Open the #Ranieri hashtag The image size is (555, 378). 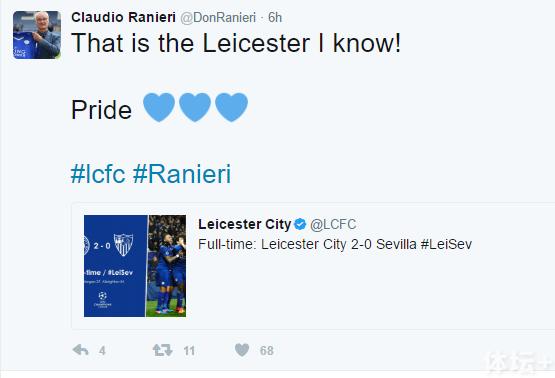[182, 174]
